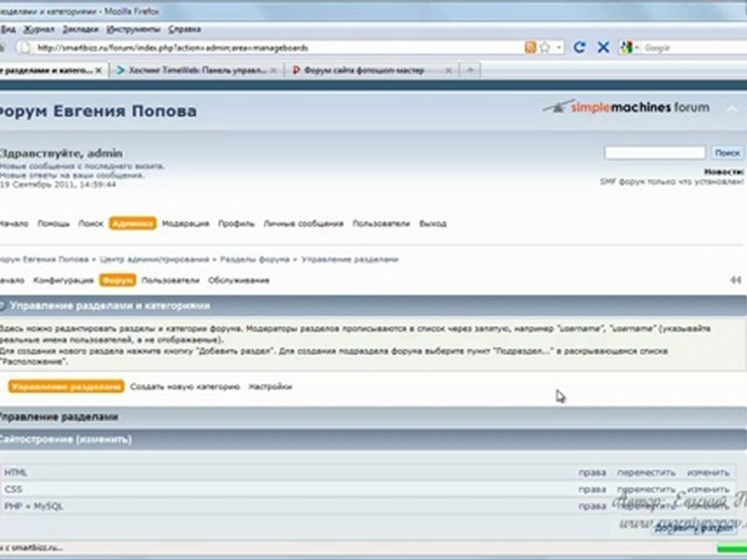This screenshot has width=747, height=560.
Task: Select the highlighted Форум admin menu
Action: [117, 281]
